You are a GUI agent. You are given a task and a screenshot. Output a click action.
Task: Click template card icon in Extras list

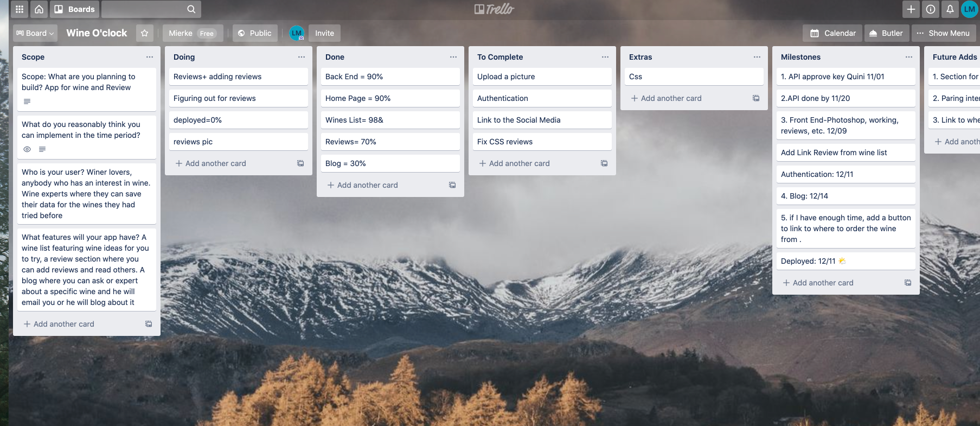tap(756, 98)
